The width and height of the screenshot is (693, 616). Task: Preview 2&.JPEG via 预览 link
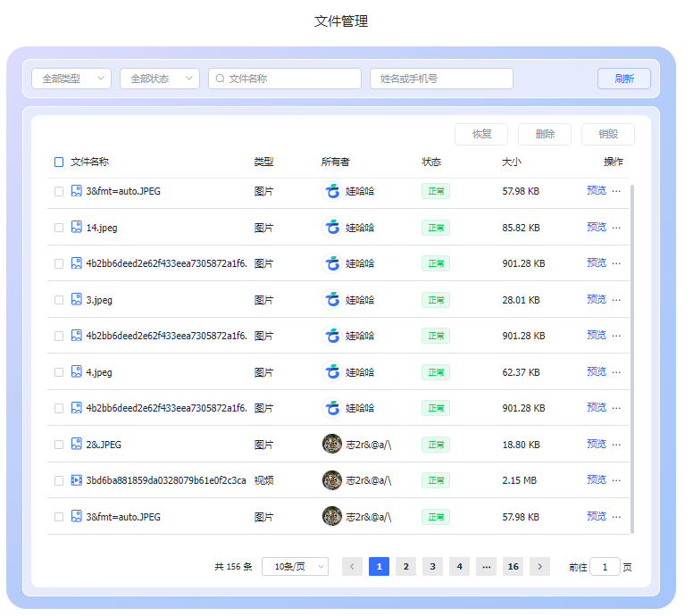point(597,444)
